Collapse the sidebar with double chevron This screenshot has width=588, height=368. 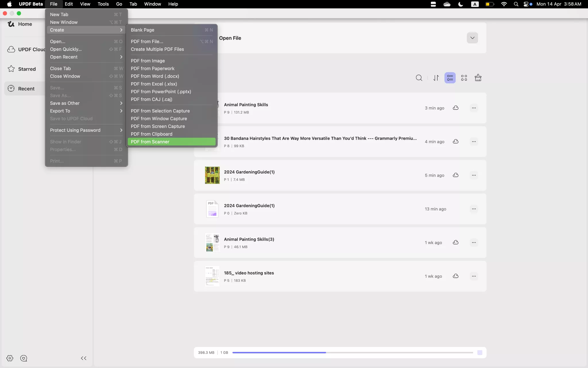(x=84, y=358)
